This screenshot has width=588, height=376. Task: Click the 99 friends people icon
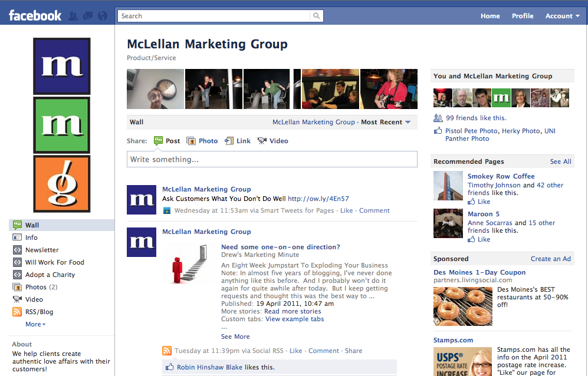pyautogui.click(x=438, y=118)
